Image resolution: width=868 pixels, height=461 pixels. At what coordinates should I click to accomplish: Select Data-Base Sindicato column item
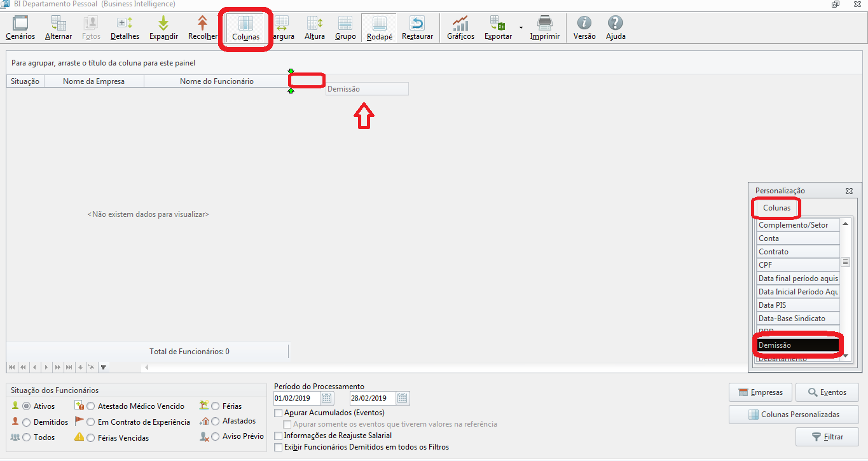point(798,319)
